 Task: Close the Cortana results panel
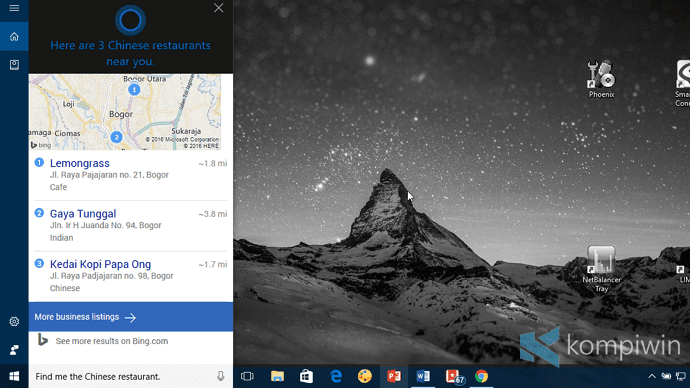(218, 8)
